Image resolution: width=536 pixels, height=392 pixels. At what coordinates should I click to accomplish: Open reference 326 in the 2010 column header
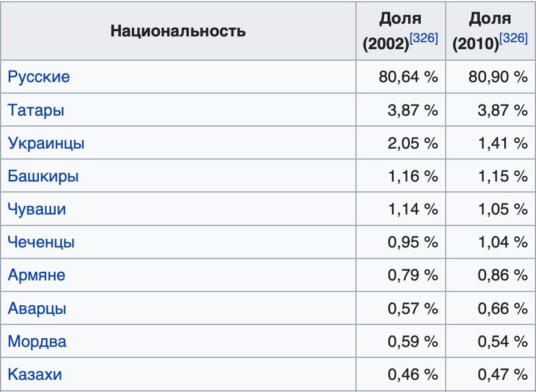point(514,39)
